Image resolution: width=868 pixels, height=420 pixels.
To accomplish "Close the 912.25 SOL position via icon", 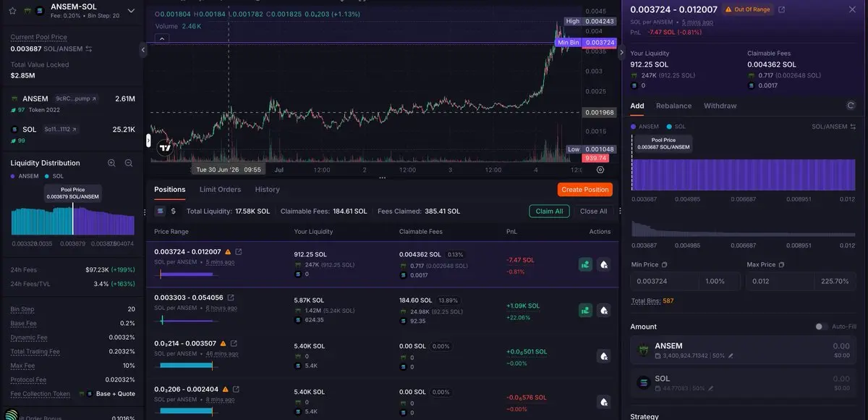I will 604,264.
